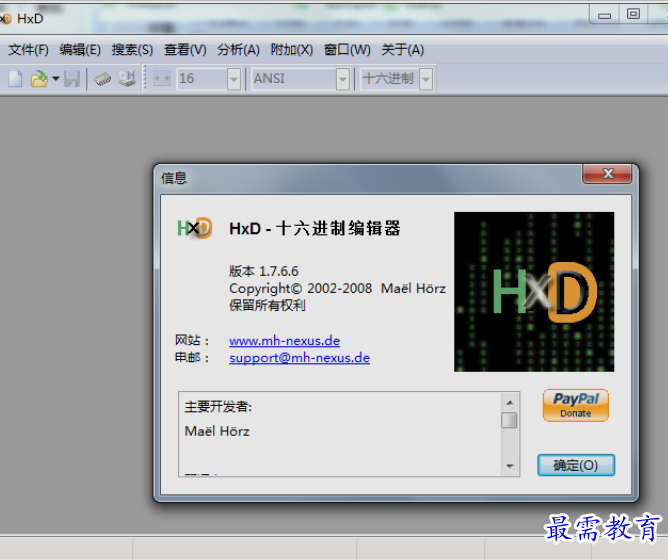
Task: Visit the www.mh-nexus.de website link
Action: [x=285, y=341]
